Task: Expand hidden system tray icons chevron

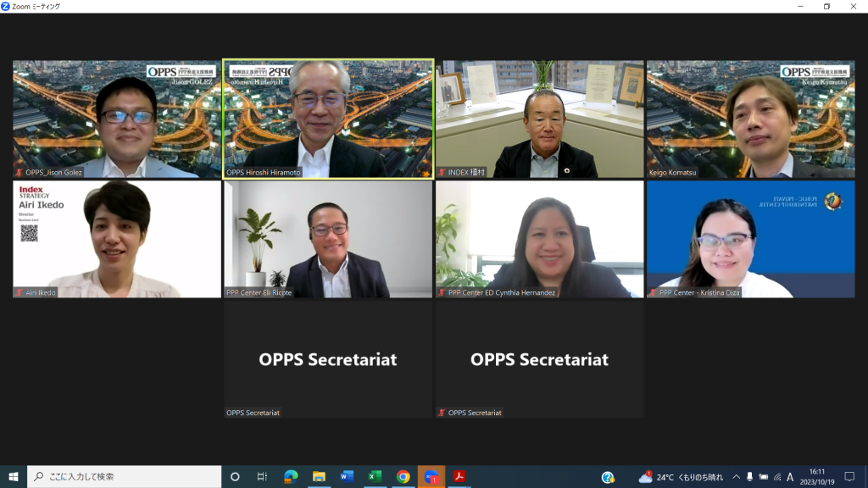Action: 737,477
